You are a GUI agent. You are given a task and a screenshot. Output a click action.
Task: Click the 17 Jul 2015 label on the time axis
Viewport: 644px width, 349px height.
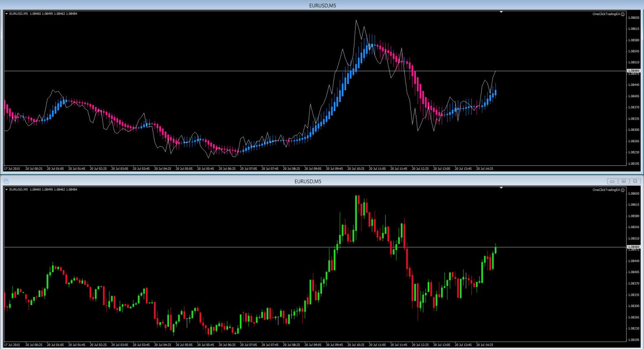(x=12, y=169)
